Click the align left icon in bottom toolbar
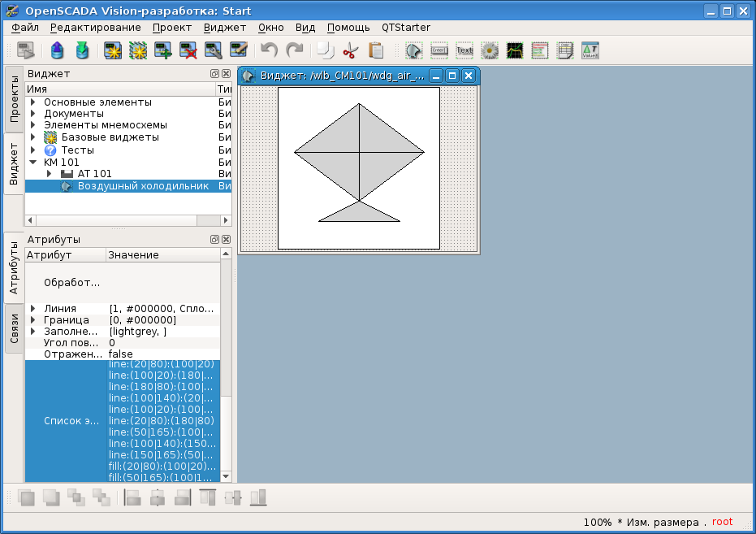 132,497
